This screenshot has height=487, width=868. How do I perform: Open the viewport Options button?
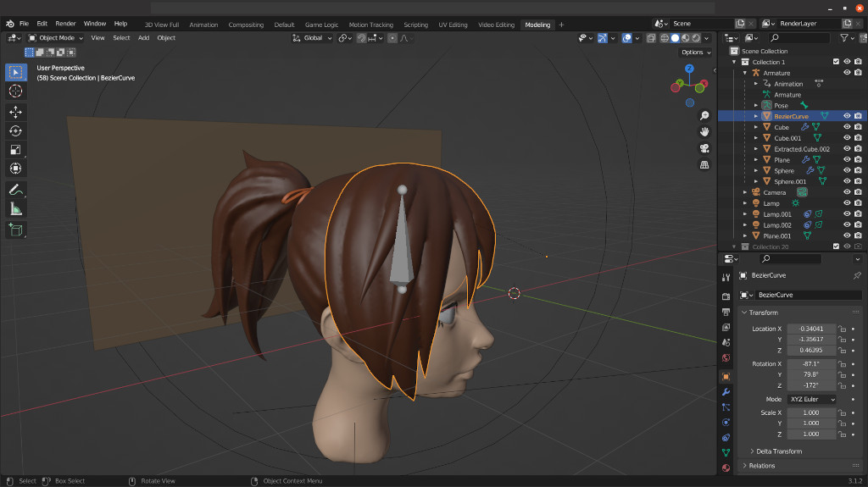pos(695,53)
